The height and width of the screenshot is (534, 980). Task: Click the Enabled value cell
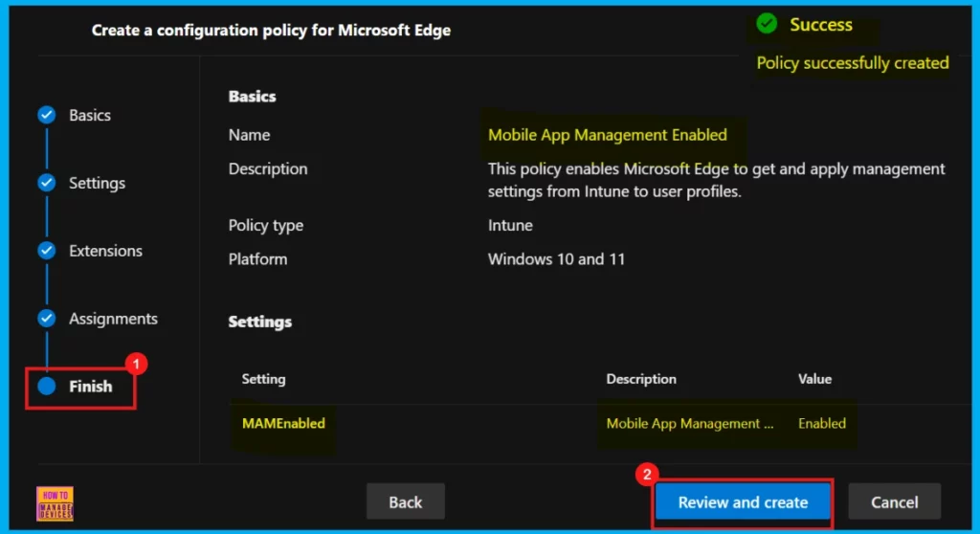(x=822, y=423)
